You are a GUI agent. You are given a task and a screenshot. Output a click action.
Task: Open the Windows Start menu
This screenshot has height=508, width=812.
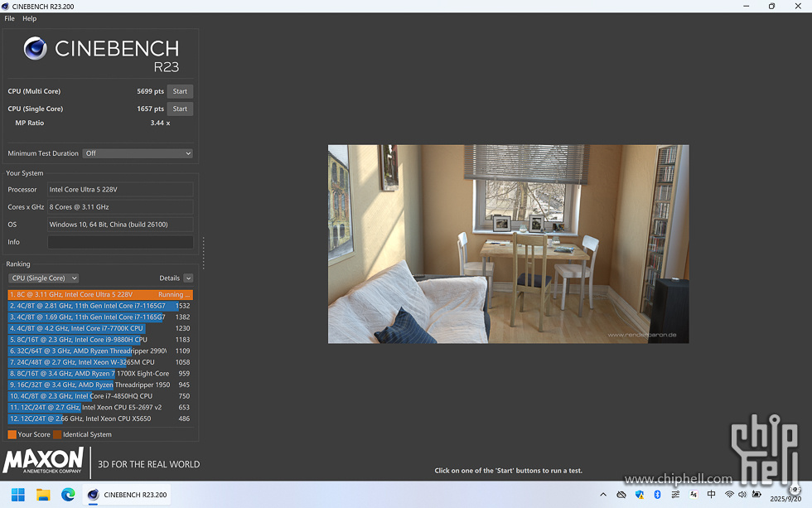pos(18,495)
